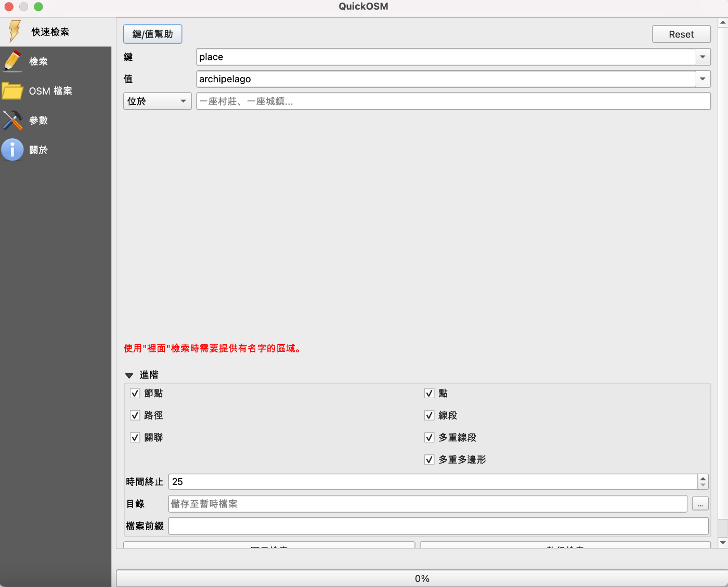Open the 參數 tools icon
The height and width of the screenshot is (587, 728).
[12, 120]
